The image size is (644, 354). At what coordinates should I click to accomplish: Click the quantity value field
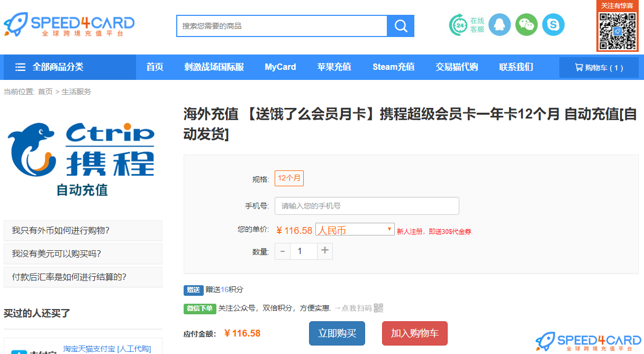click(x=304, y=251)
